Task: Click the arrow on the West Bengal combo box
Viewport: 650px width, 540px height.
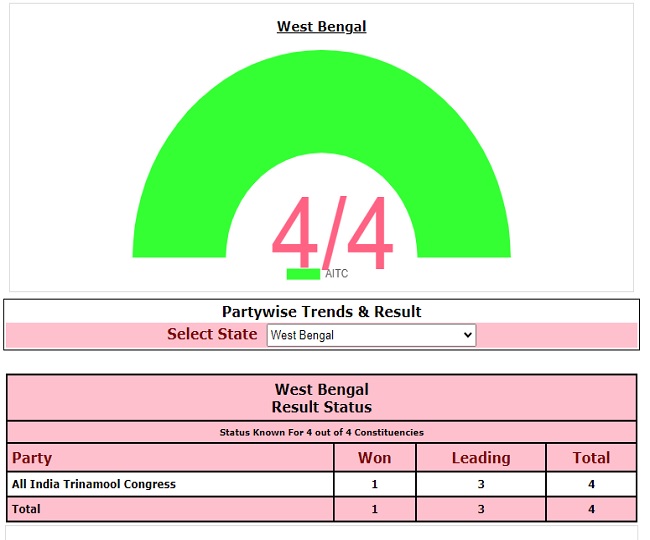Action: (x=467, y=335)
